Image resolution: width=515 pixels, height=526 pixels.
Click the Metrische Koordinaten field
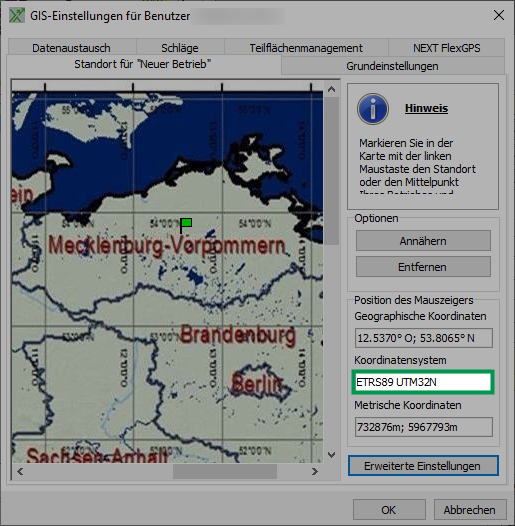pos(424,427)
